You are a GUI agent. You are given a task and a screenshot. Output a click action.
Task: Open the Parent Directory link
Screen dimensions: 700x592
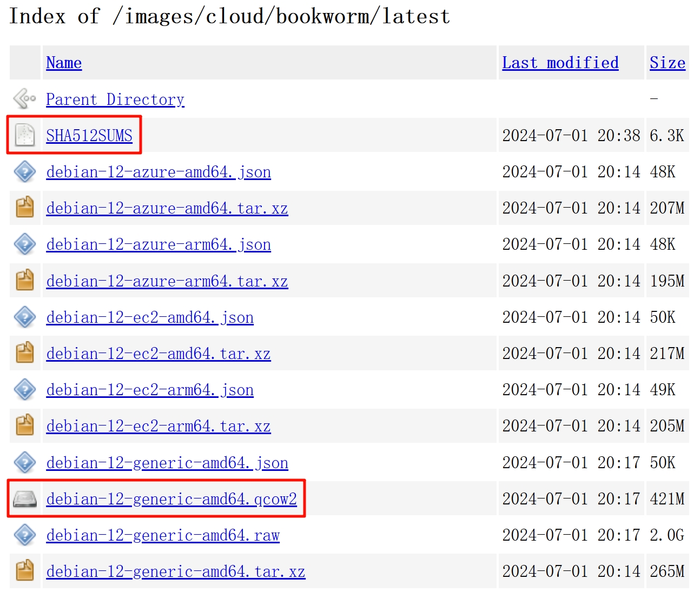pyautogui.click(x=115, y=99)
